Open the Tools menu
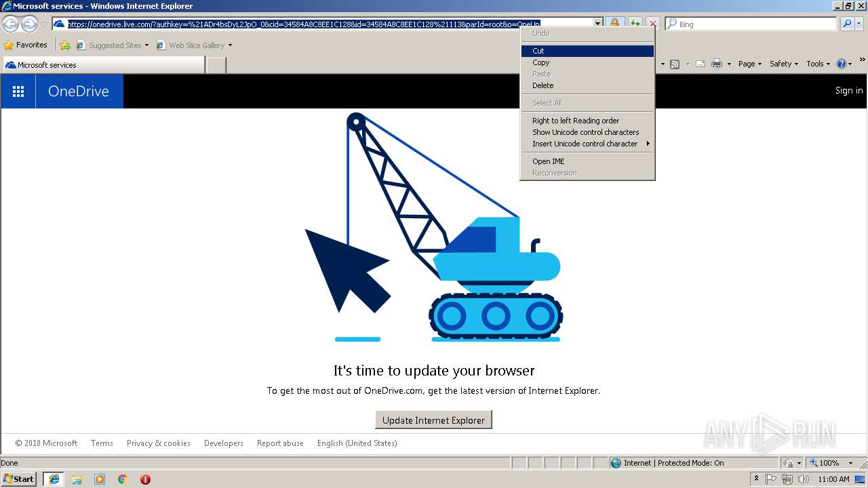Image resolution: width=868 pixels, height=488 pixels. 818,64
